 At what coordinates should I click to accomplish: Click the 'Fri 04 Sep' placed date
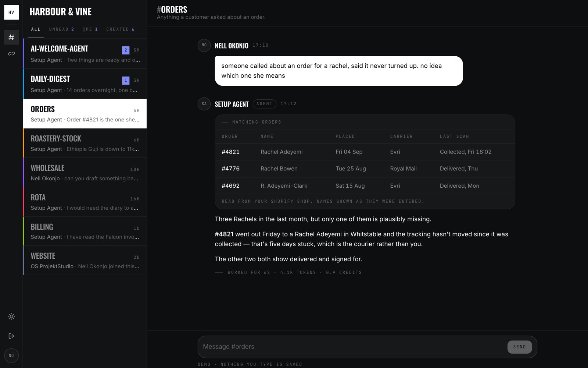tap(349, 152)
